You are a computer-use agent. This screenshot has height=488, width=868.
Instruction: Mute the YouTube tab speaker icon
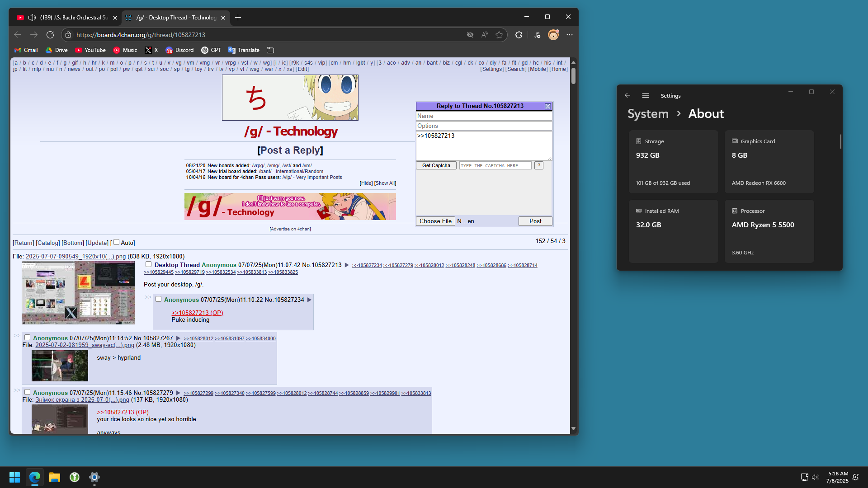(x=32, y=18)
